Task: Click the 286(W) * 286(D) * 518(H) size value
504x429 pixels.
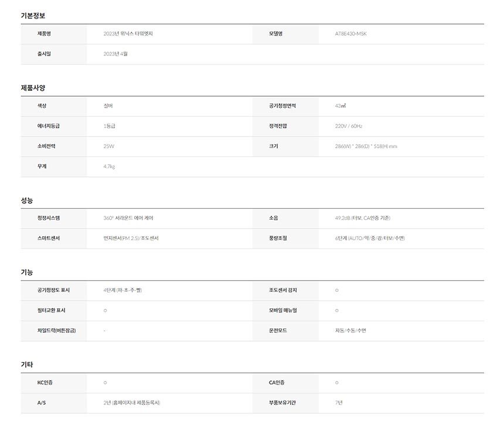Action: point(366,147)
